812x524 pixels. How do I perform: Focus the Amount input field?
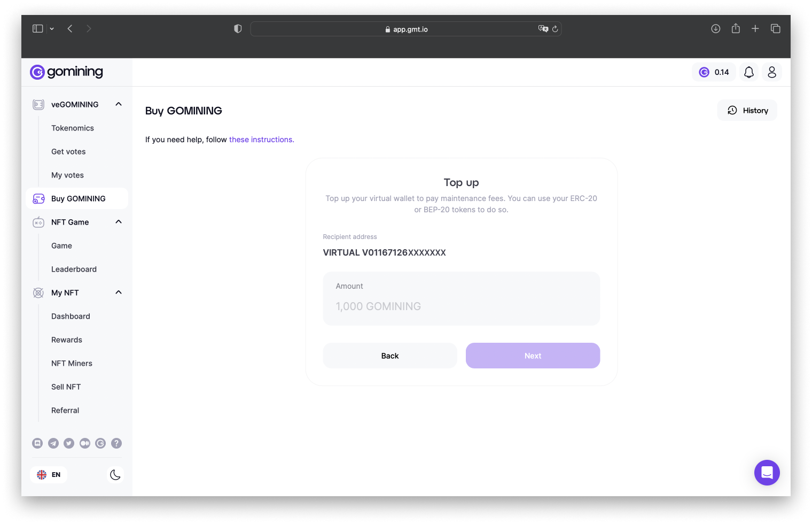pyautogui.click(x=462, y=299)
